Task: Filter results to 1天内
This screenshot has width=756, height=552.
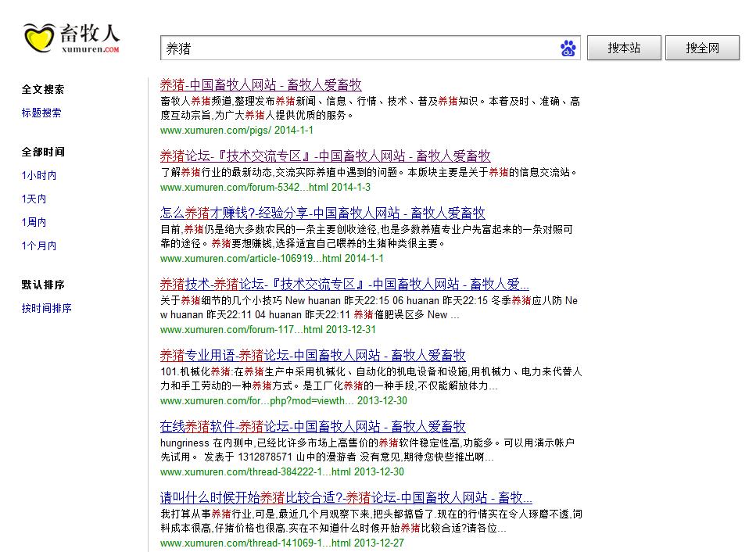Action: click(34, 199)
